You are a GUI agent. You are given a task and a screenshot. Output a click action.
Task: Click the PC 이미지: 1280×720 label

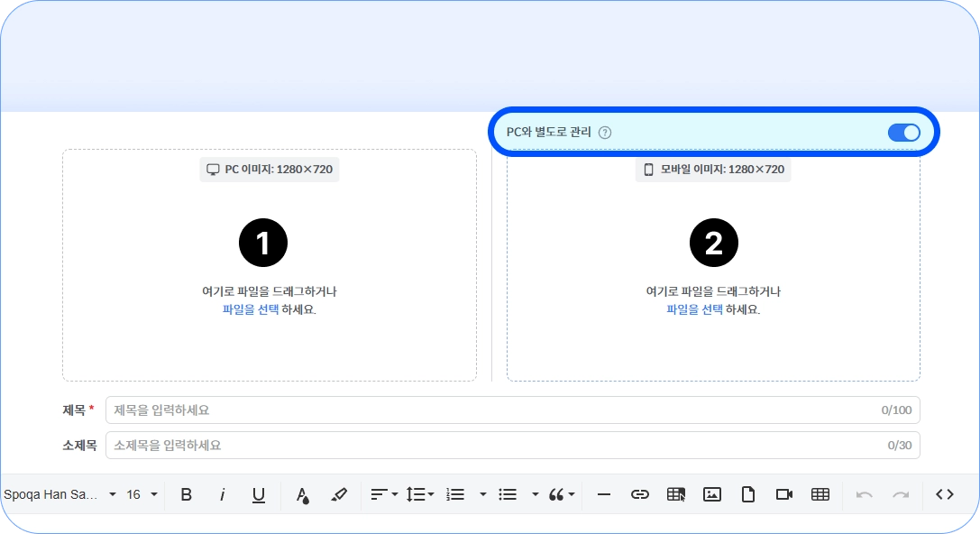click(270, 170)
